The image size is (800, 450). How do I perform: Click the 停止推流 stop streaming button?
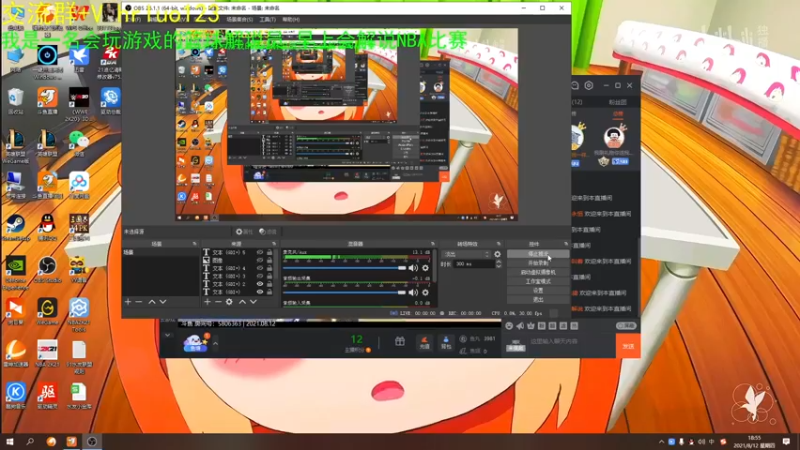point(538,254)
